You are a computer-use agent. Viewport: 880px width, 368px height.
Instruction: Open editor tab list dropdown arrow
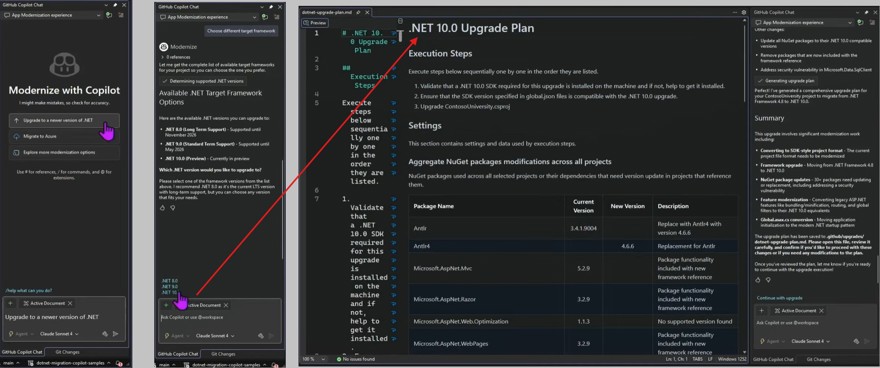pyautogui.click(x=734, y=12)
